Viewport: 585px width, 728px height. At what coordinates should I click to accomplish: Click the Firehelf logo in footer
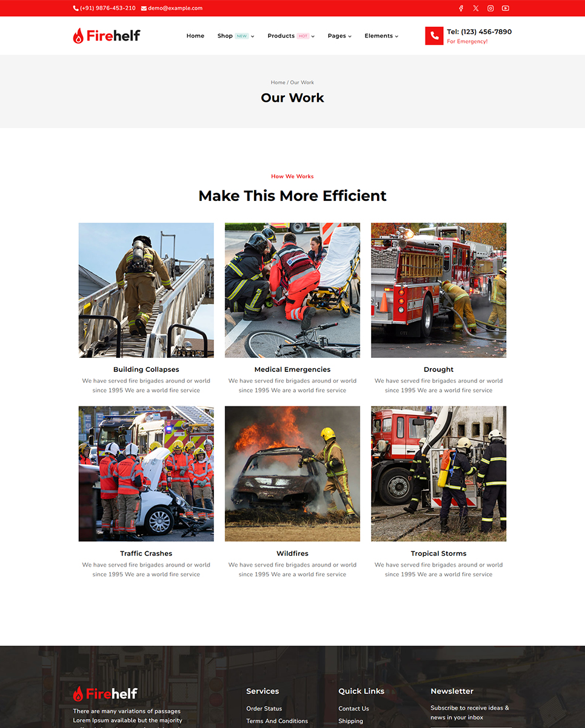[x=105, y=693]
